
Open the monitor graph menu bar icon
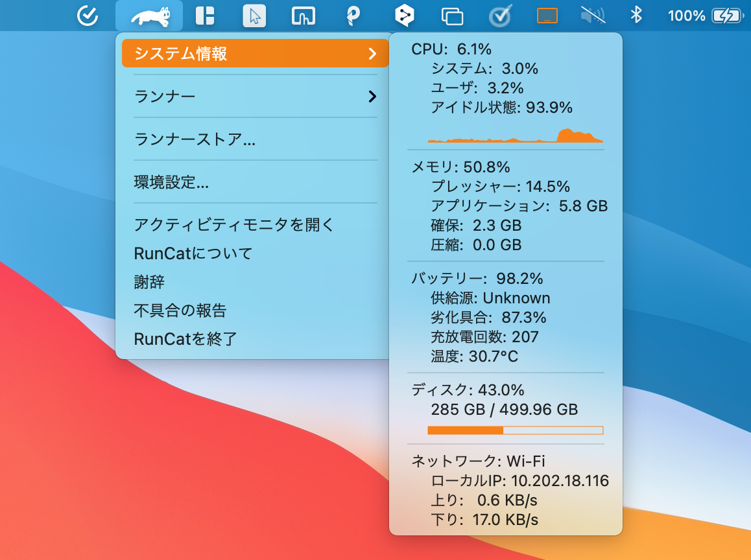[303, 16]
